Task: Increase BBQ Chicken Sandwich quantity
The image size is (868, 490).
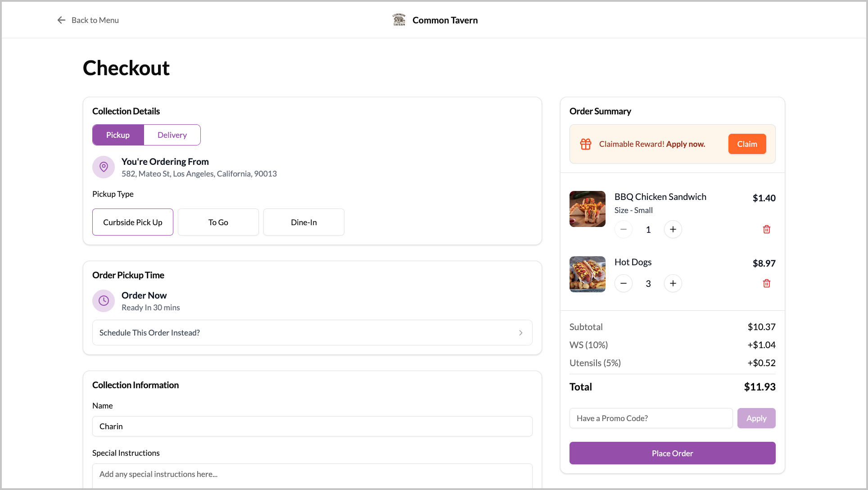Action: click(673, 230)
